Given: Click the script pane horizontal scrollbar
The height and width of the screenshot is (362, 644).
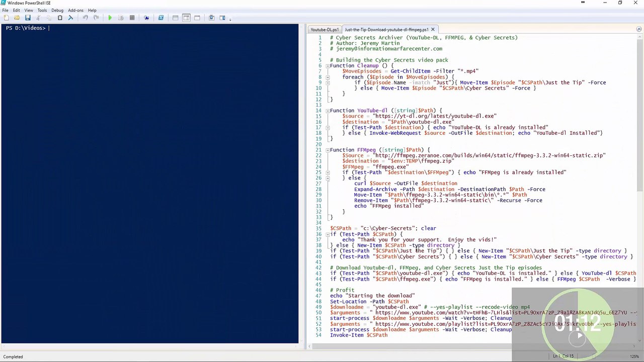Looking at the screenshot, I should [x=472, y=346].
